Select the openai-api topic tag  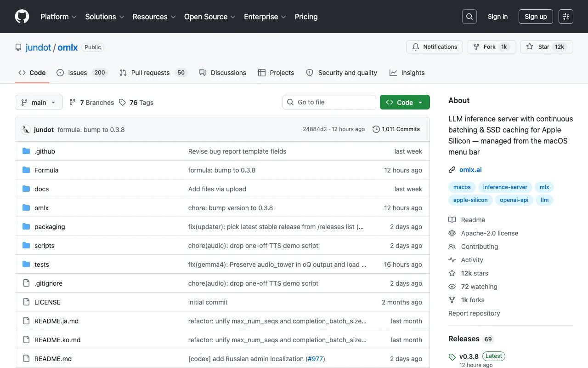pyautogui.click(x=514, y=200)
